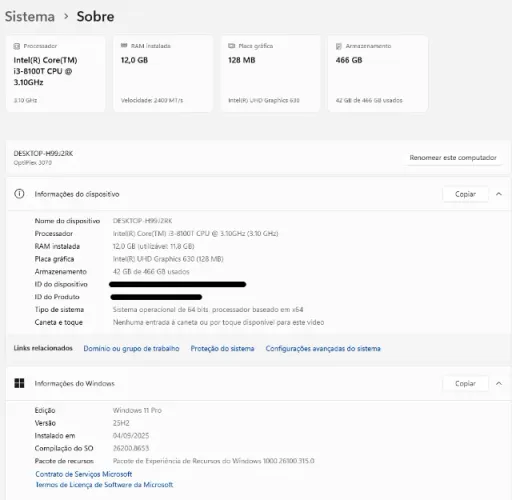Open Contrato de Serviços Microsoft link
512x500 pixels.
[84, 474]
